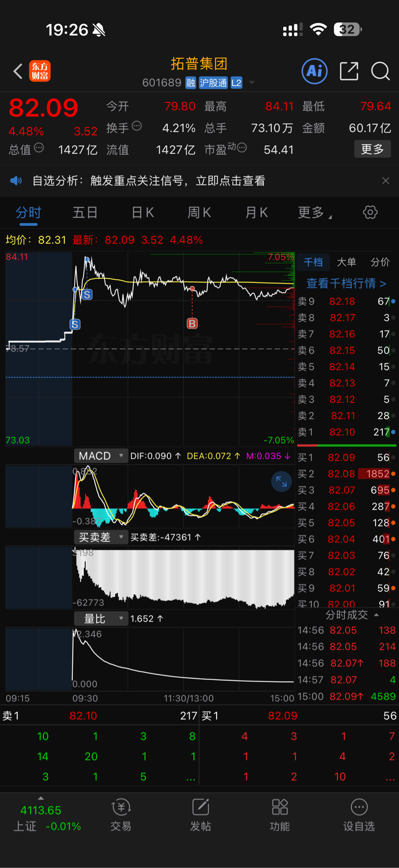
Task: Tap the 沪股通 badge
Action: [214, 83]
